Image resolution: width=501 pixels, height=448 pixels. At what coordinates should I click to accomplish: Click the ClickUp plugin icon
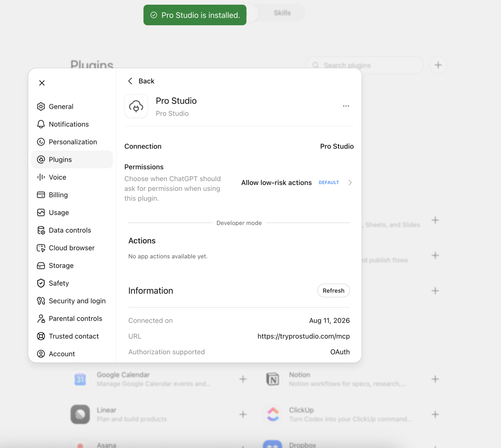point(272,414)
